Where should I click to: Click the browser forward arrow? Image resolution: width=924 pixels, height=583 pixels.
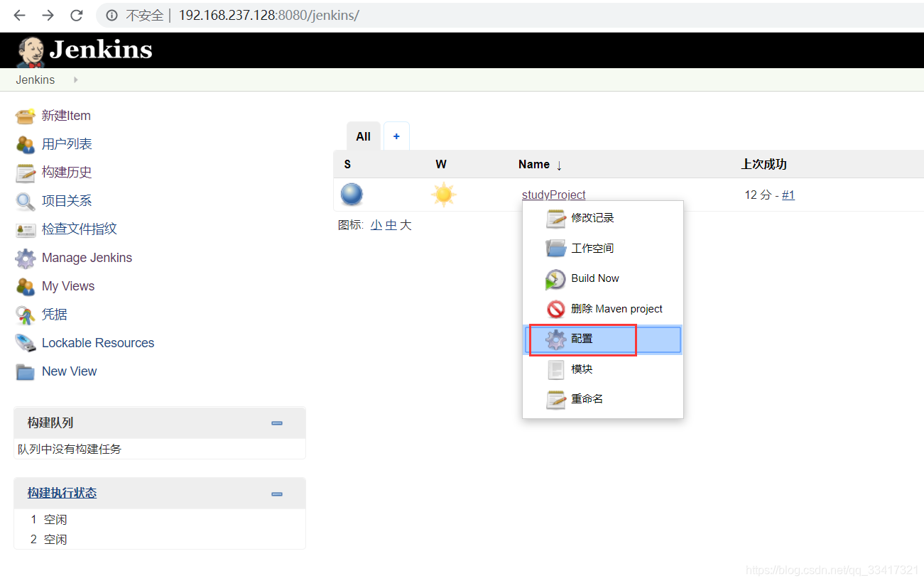pyautogui.click(x=48, y=15)
